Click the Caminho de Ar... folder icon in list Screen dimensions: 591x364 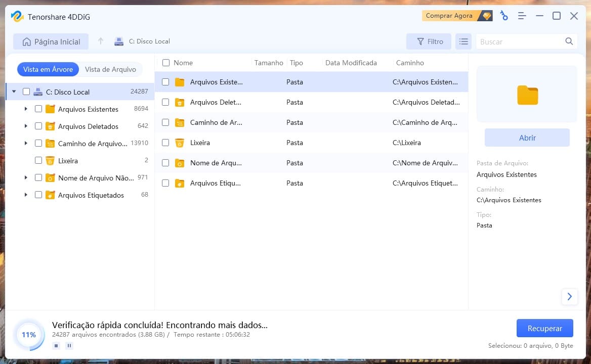point(180,123)
